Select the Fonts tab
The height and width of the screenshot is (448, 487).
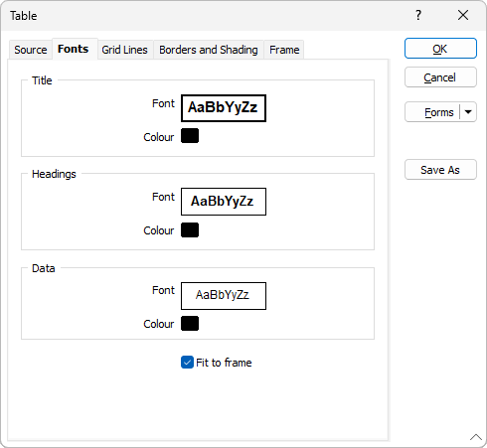(x=74, y=49)
